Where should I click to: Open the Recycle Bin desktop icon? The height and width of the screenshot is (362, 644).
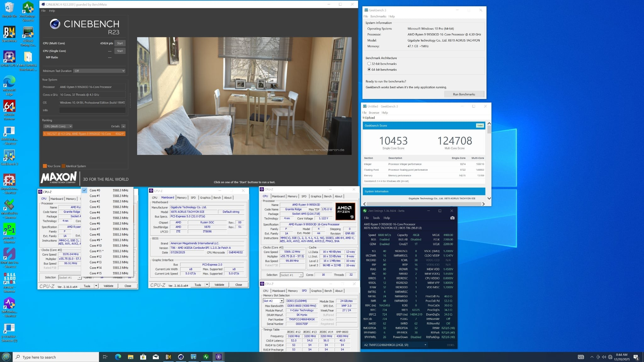[9, 10]
